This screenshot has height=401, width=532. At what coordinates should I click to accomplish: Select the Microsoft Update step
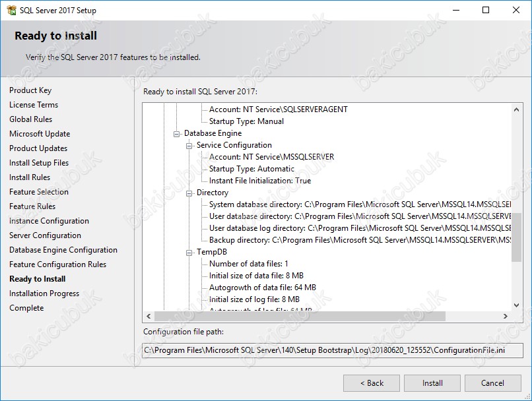tap(40, 134)
